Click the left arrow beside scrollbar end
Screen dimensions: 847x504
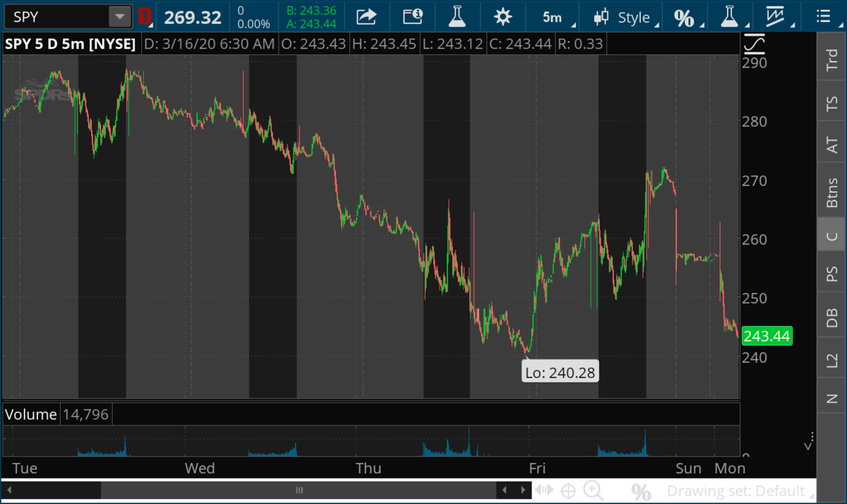pyautogui.click(x=505, y=491)
